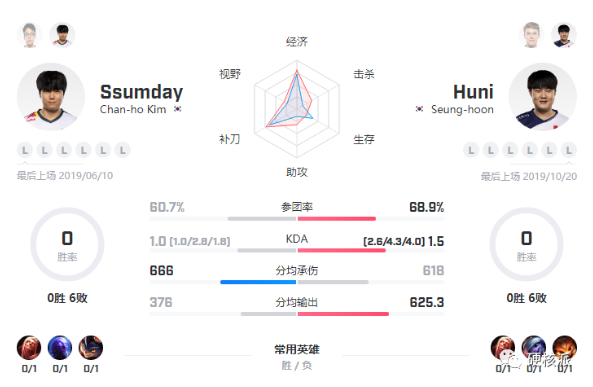Click Ssumday's first champion icon at bottom left
The image size is (593, 387).
tap(29, 347)
